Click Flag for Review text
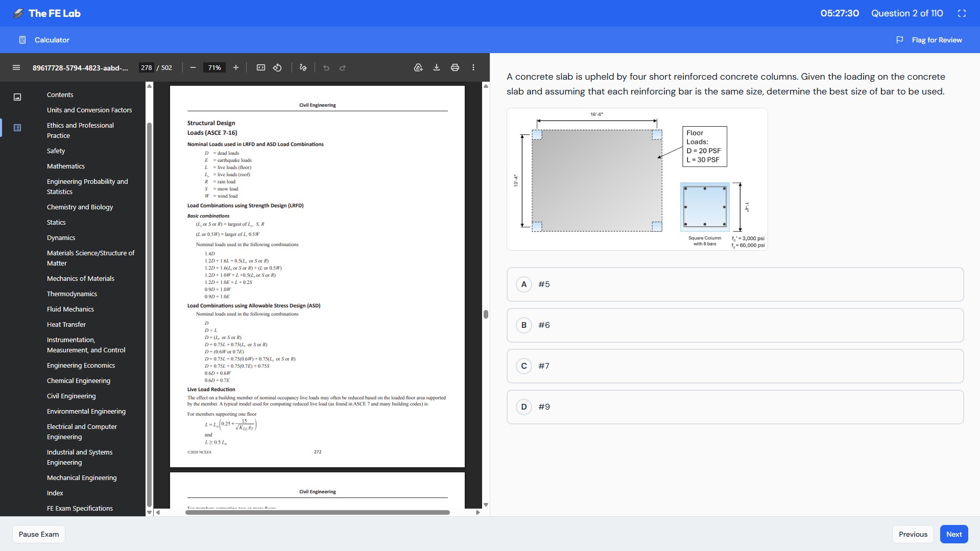 [937, 40]
